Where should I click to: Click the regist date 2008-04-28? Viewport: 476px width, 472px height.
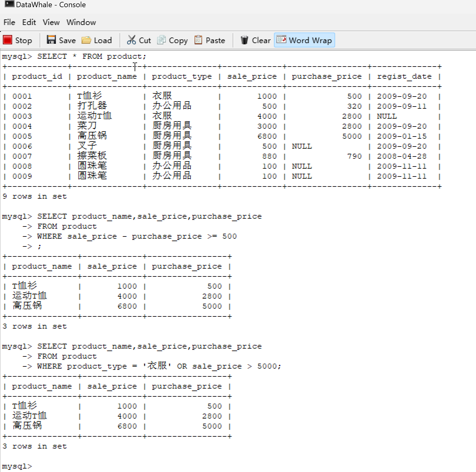click(402, 156)
